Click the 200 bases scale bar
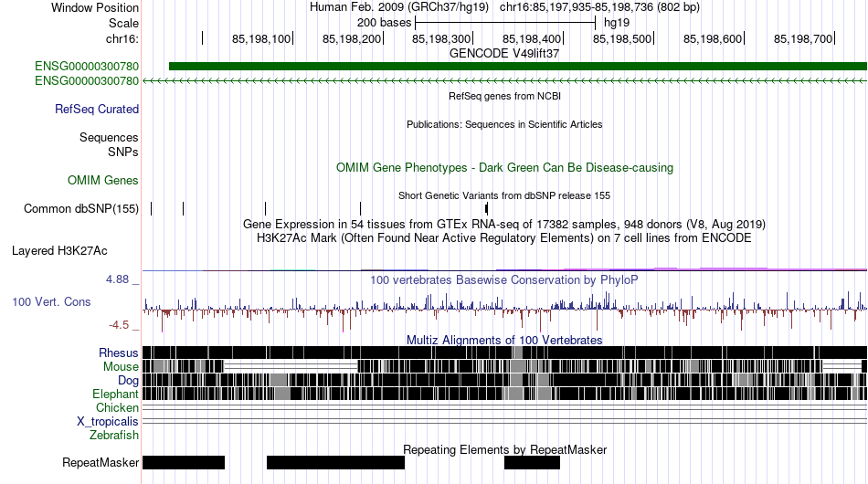The width and height of the screenshot is (868, 484). 505,23
